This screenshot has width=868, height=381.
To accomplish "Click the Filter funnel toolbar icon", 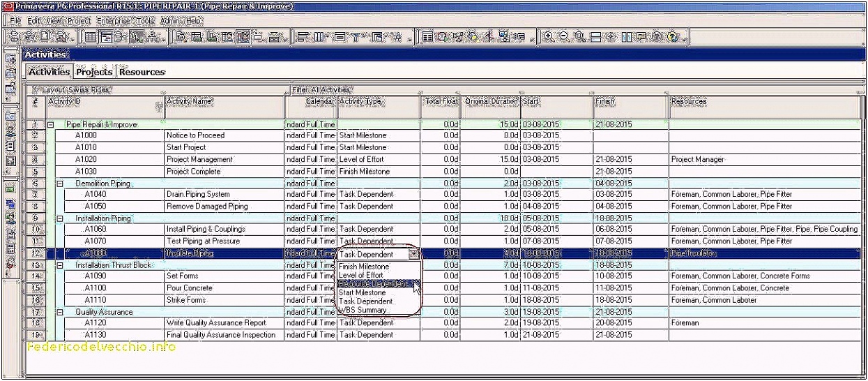I will 356,36.
